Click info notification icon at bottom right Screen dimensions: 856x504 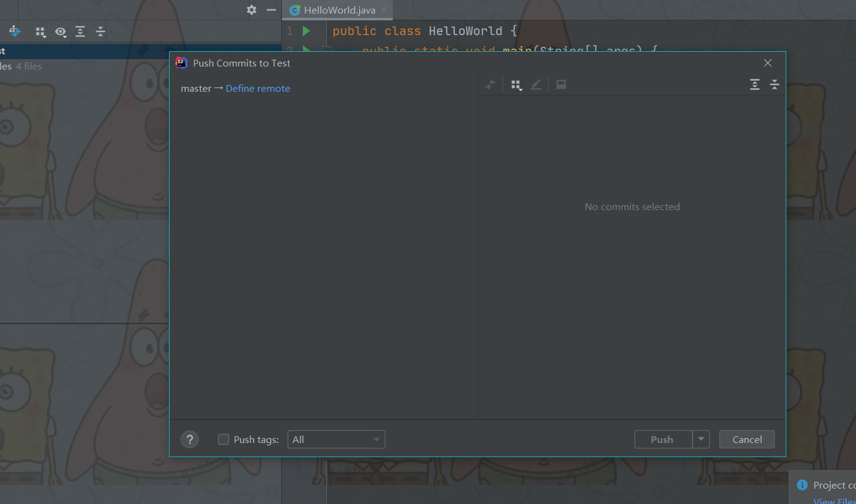(802, 485)
